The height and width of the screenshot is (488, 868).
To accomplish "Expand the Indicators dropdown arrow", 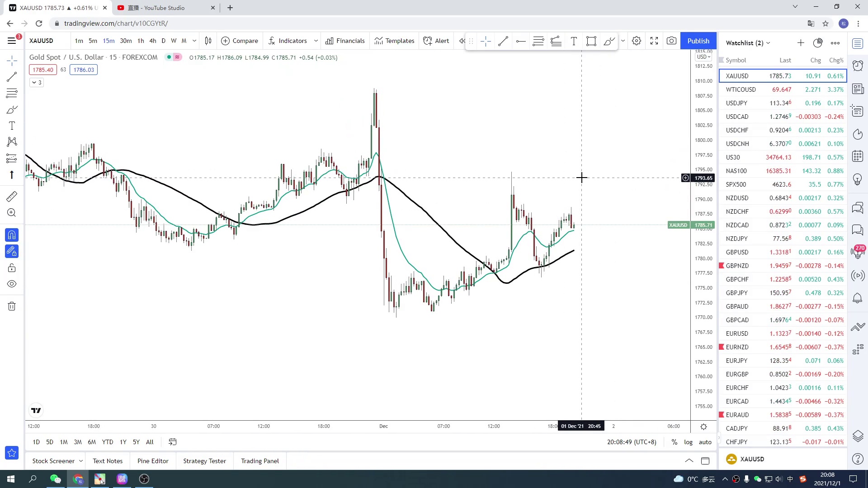I will pyautogui.click(x=316, y=41).
